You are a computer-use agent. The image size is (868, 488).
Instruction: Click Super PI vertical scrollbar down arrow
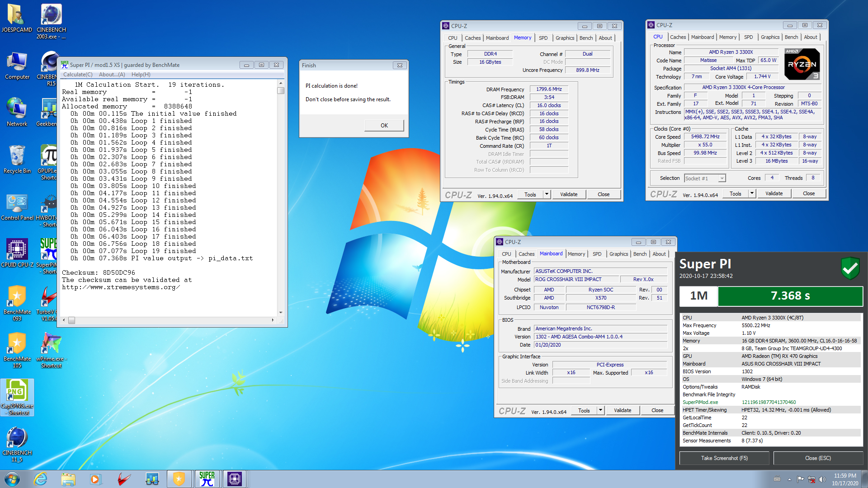tap(281, 312)
